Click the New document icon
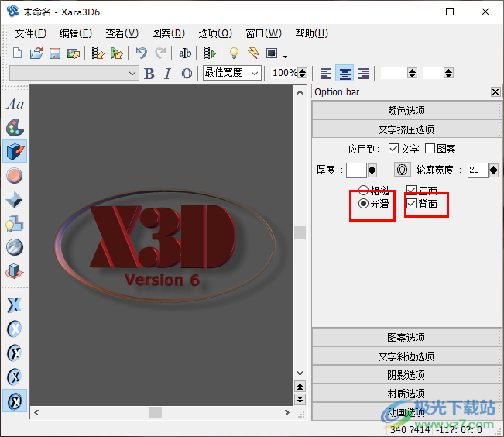504x437 pixels. point(17,53)
